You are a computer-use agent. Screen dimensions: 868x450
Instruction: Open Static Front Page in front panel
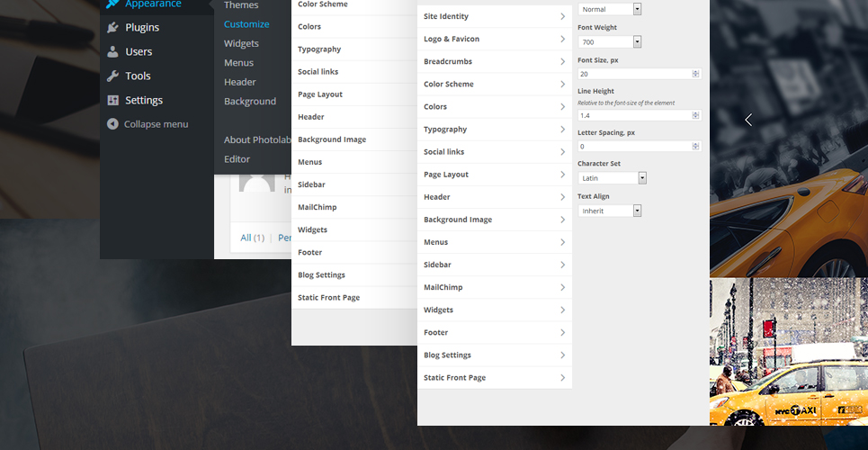[495, 378]
